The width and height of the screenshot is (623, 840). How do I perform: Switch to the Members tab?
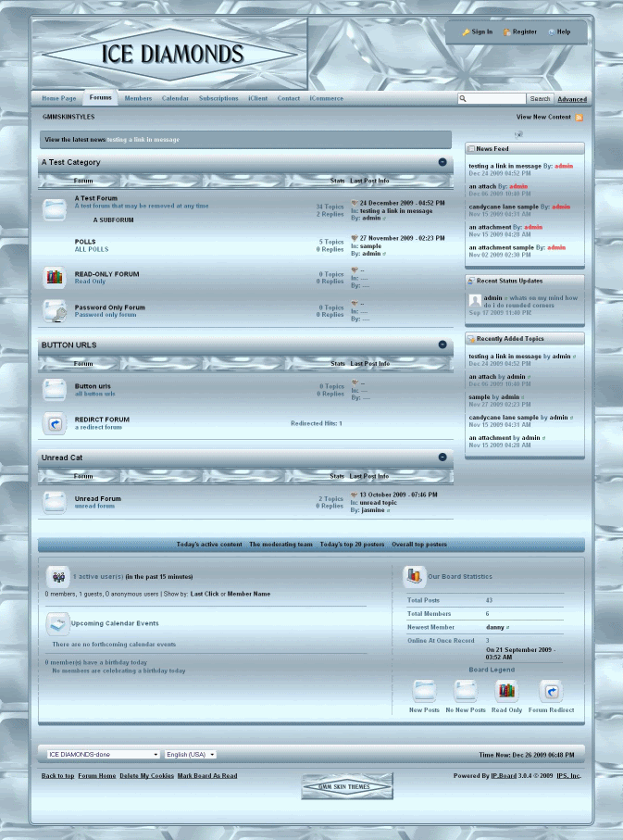(138, 98)
